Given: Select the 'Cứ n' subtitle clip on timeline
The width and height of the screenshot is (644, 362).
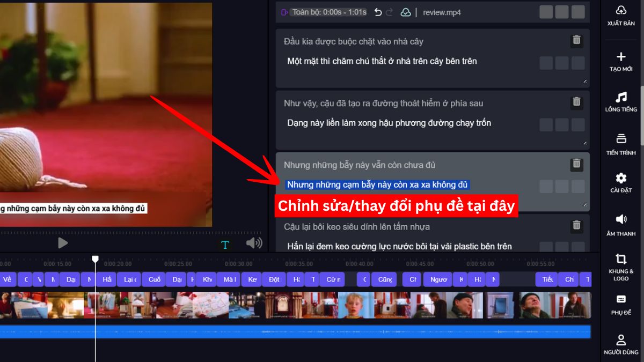Looking at the screenshot, I should (332, 279).
